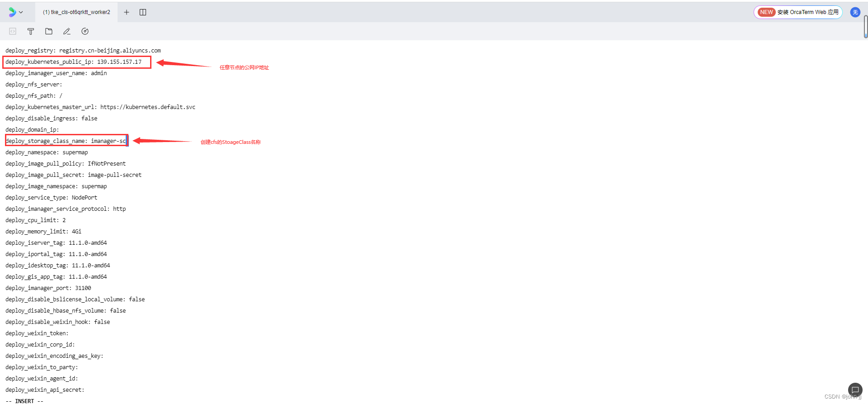Click the deploy_cpu_limit: 2 line
The width and height of the screenshot is (868, 404).
point(36,220)
